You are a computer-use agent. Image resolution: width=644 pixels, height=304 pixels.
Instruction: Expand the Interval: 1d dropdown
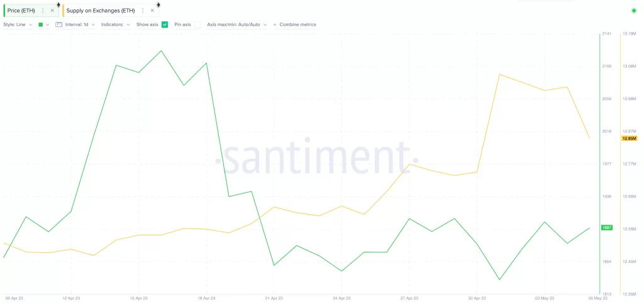tap(80, 25)
